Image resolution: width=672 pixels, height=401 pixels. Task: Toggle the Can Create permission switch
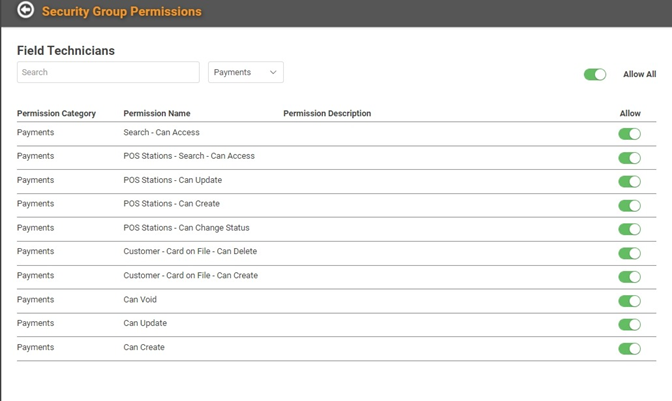pyautogui.click(x=630, y=349)
